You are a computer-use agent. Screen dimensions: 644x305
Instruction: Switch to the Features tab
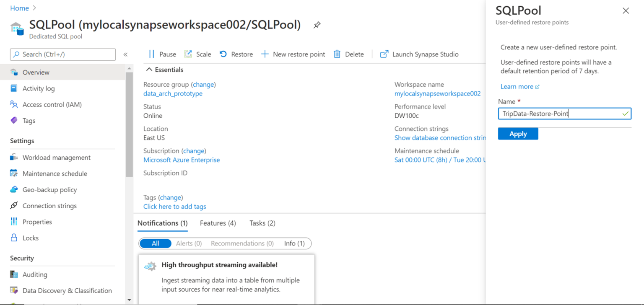click(218, 223)
